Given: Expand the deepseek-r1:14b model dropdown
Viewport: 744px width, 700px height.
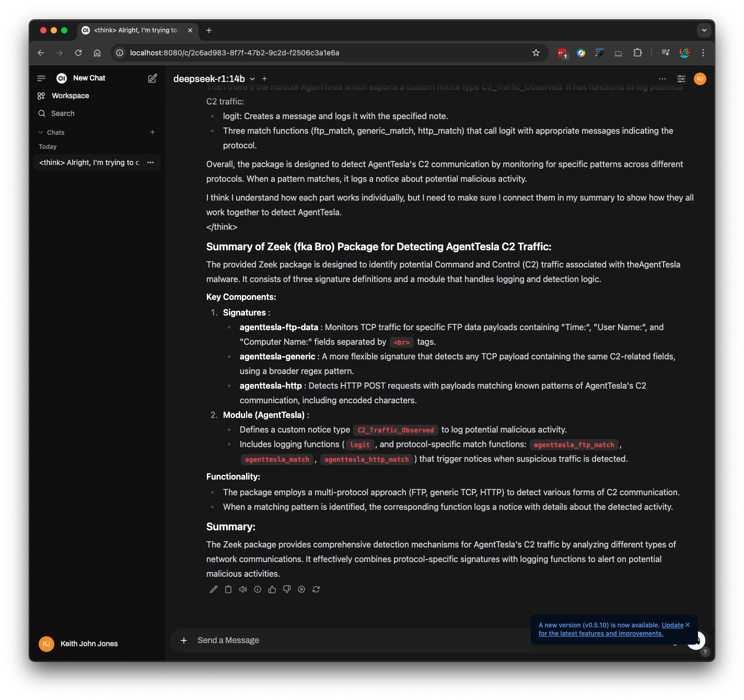Looking at the screenshot, I should (252, 79).
